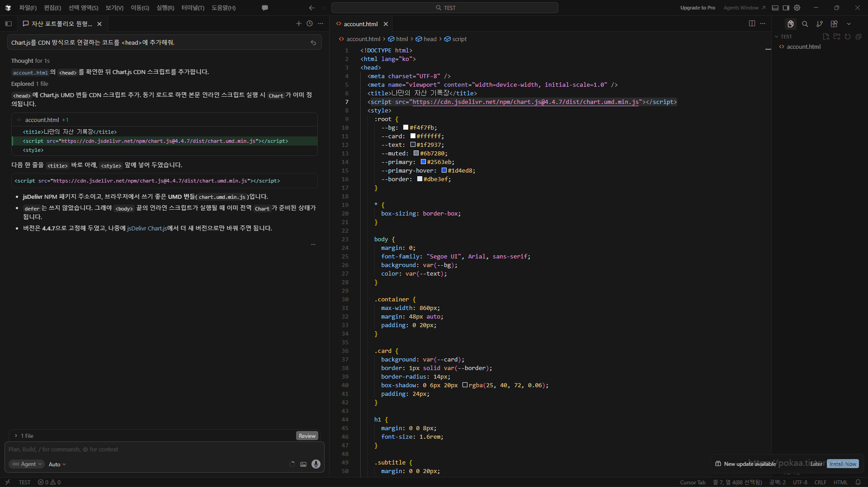
Task: Open the Source Control branch icon
Action: click(x=820, y=24)
